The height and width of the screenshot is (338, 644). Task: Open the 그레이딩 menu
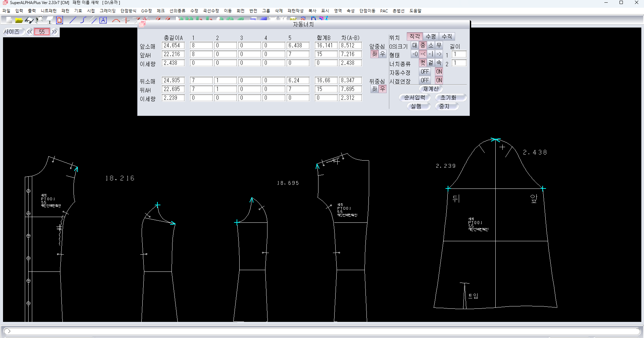107,11
